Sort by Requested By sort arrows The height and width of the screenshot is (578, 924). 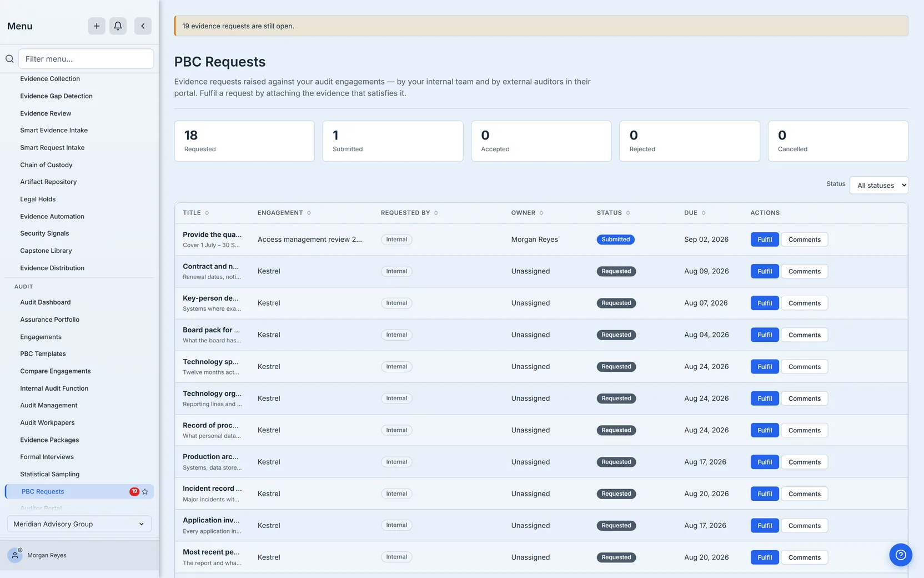(436, 213)
